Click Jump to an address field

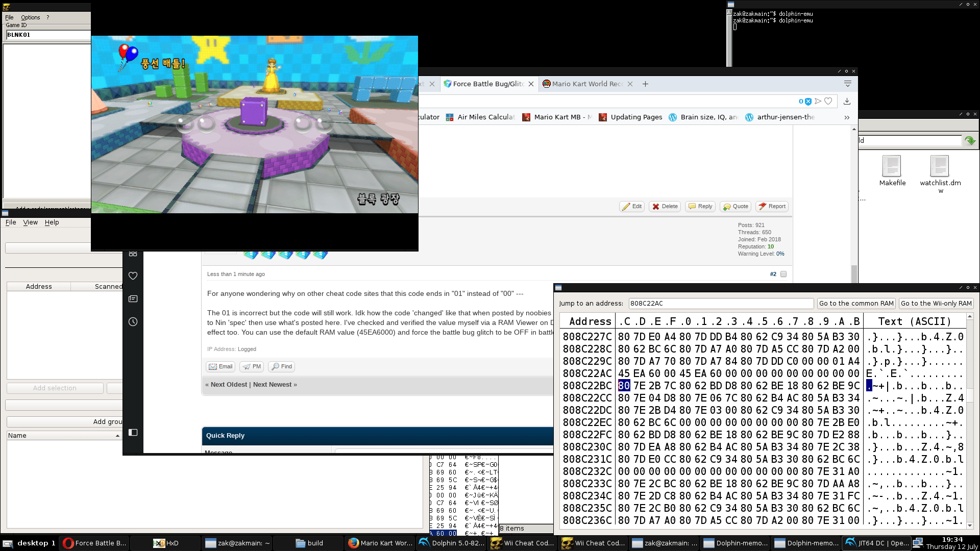721,304
